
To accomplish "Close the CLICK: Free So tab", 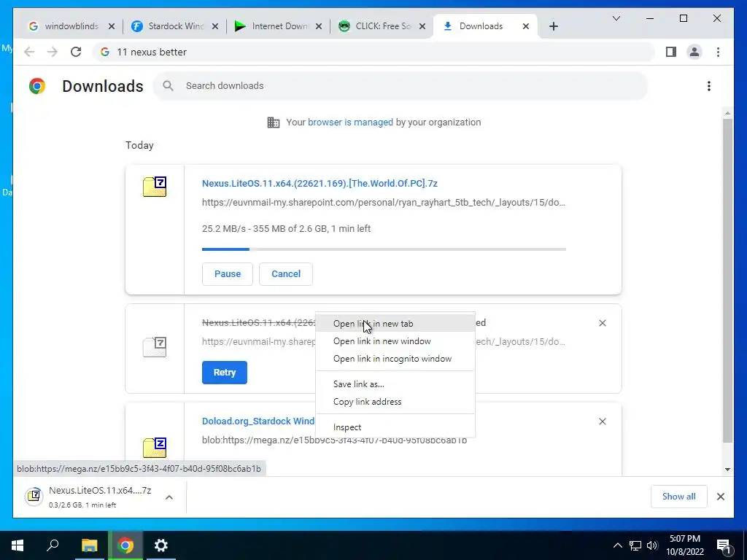I will (422, 27).
